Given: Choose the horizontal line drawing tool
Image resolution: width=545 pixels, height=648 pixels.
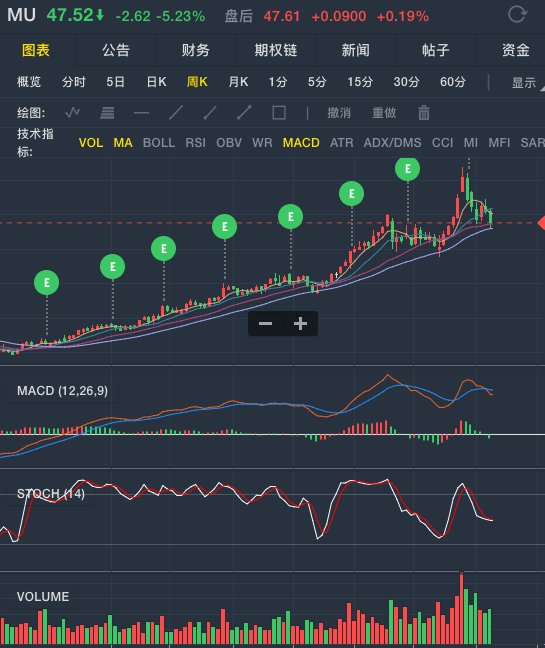Looking at the screenshot, I should click(x=141, y=112).
